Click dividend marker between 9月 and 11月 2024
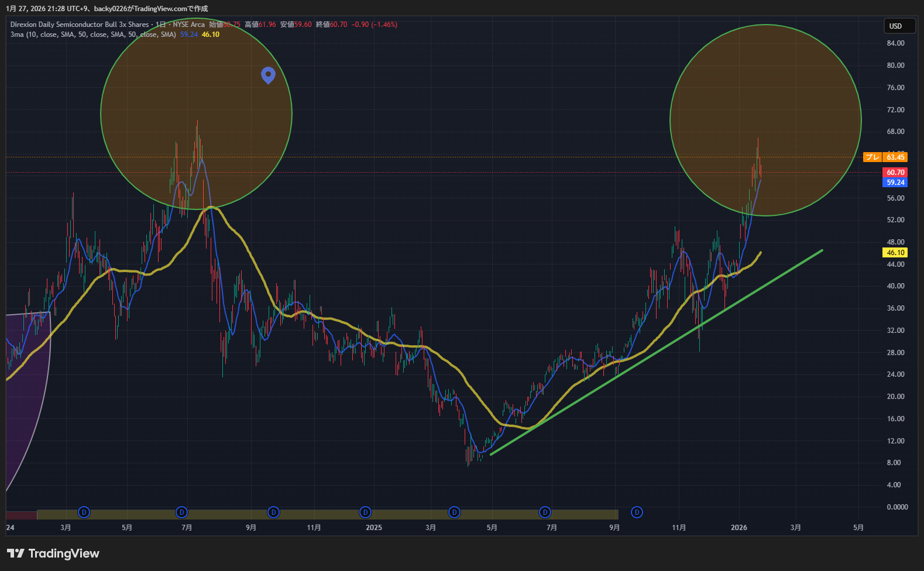This screenshot has height=571, width=924. [x=273, y=512]
